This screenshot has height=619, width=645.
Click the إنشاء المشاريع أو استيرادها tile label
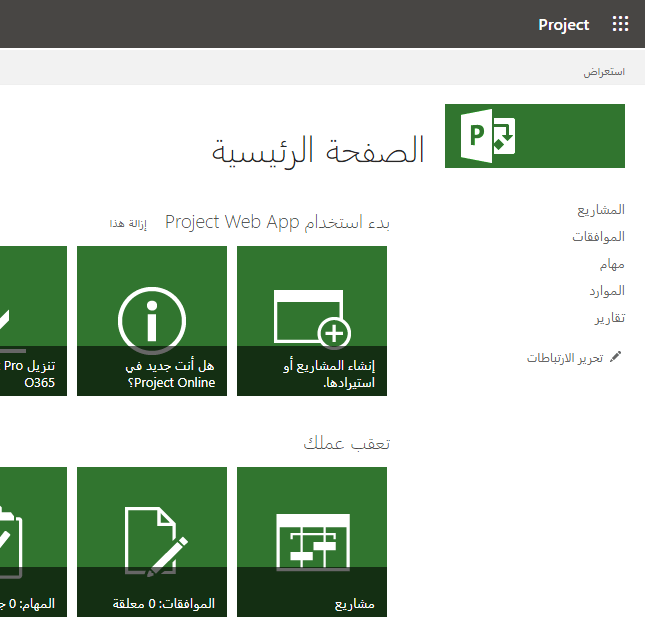pos(329,374)
